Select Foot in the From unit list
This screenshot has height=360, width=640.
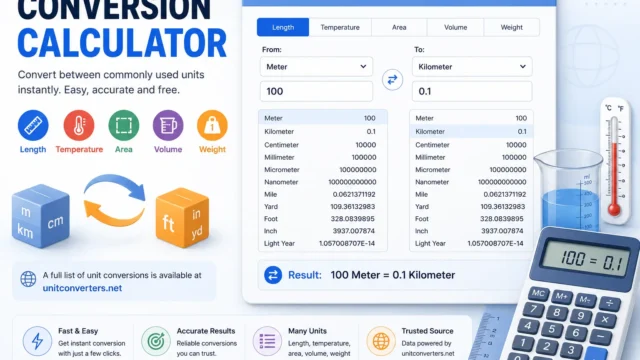coord(322,219)
